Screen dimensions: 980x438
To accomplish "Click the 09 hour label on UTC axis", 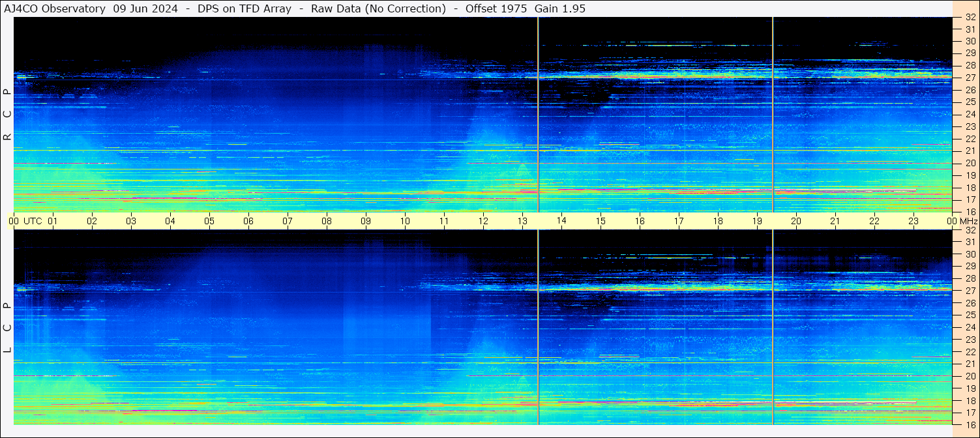I will (x=366, y=221).
